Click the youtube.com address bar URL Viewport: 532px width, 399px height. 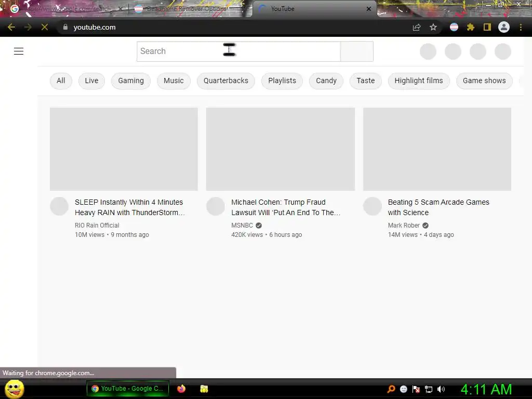pos(95,27)
